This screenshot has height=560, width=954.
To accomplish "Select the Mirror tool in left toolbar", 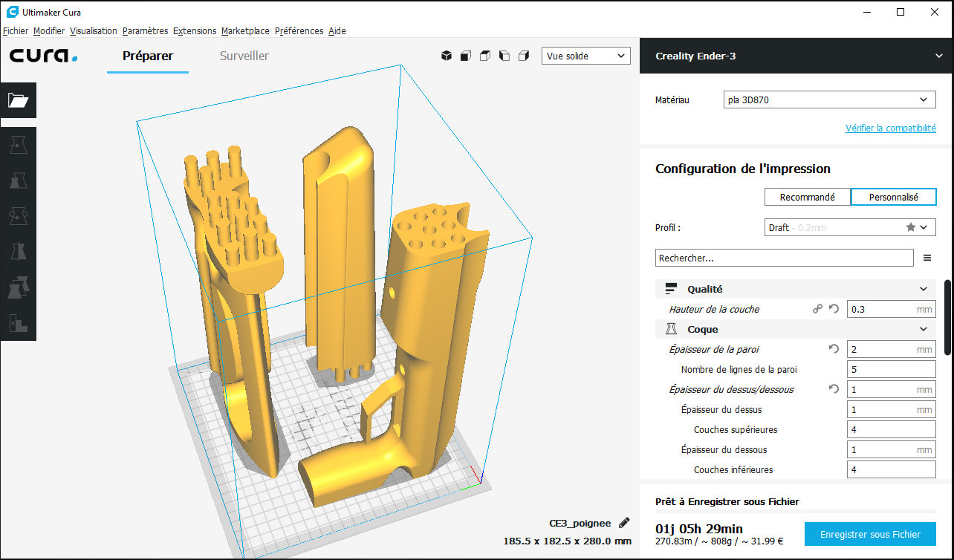I will point(18,252).
